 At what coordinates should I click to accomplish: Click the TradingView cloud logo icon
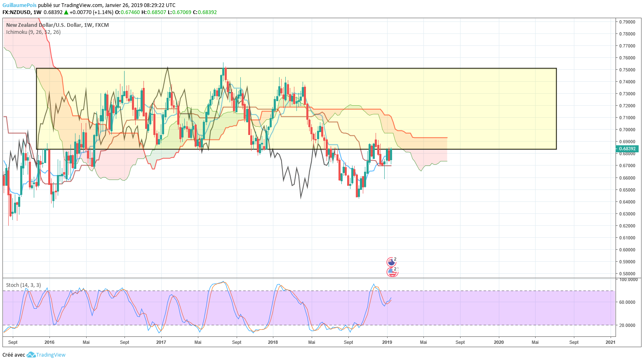click(x=31, y=355)
